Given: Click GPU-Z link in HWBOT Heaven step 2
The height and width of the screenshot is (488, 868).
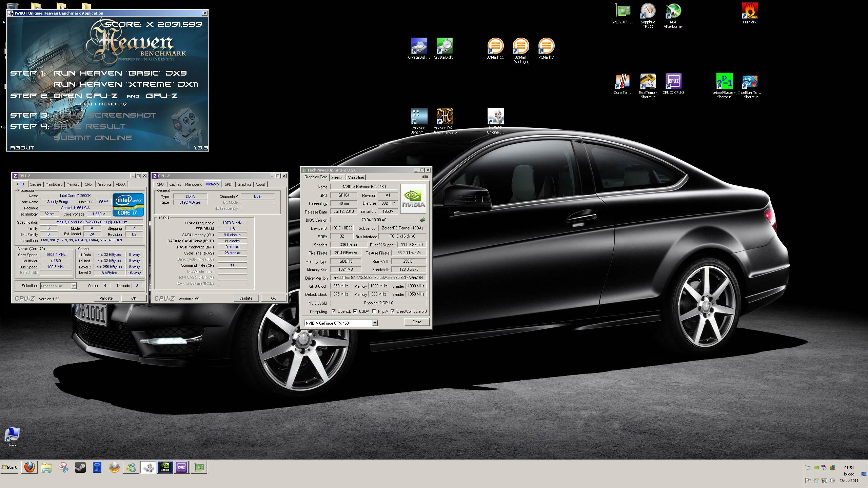Looking at the screenshot, I should tap(162, 96).
